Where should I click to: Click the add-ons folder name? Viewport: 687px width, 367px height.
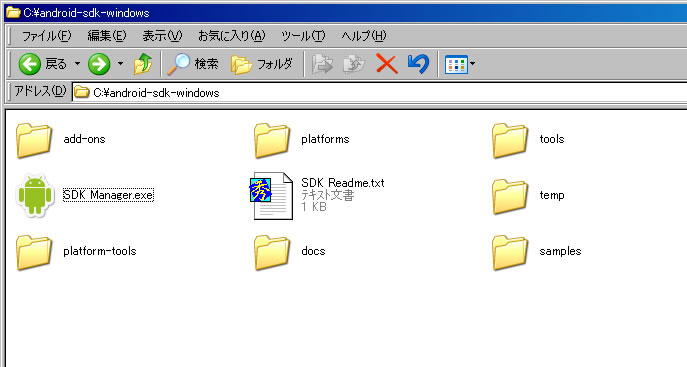point(85,139)
